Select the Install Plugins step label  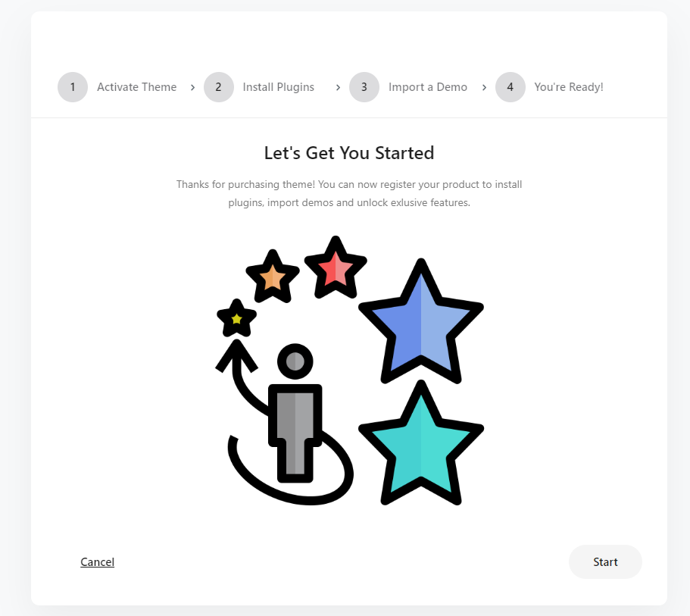click(279, 87)
